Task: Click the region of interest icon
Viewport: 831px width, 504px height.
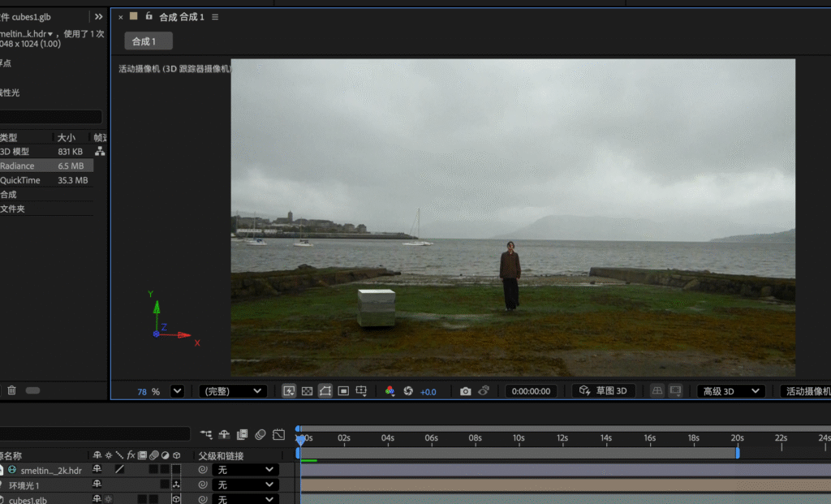Action: click(x=343, y=391)
